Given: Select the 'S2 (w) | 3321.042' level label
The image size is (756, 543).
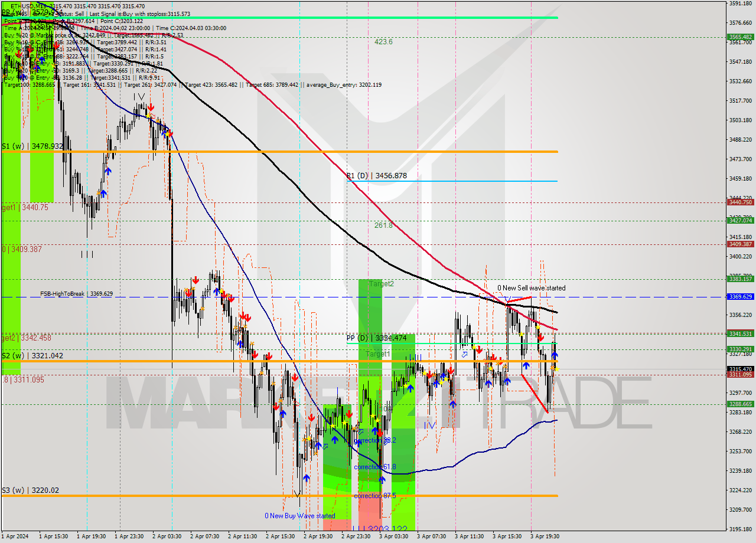Looking at the screenshot, I should tap(32, 356).
